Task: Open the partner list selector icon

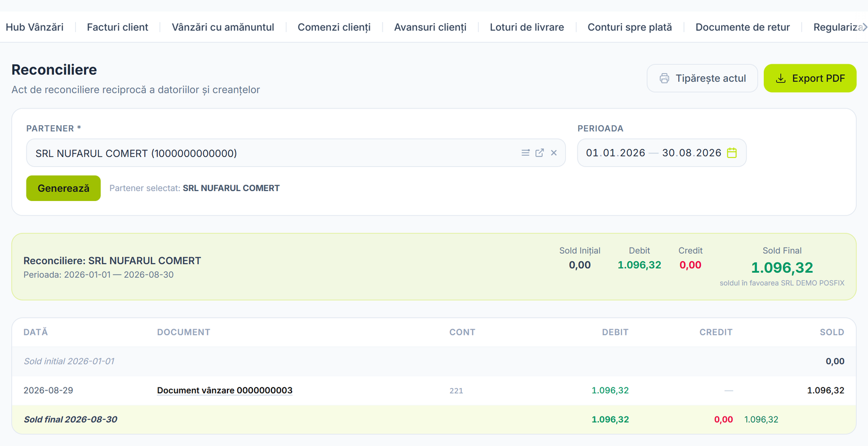Action: pyautogui.click(x=525, y=153)
